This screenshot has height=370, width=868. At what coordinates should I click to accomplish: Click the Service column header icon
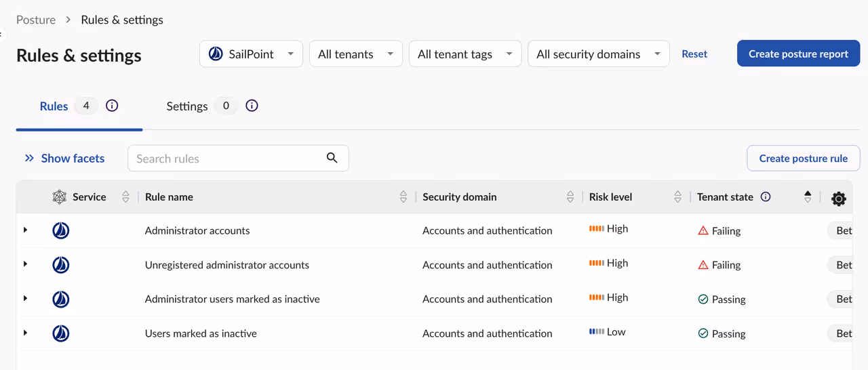[x=60, y=197]
